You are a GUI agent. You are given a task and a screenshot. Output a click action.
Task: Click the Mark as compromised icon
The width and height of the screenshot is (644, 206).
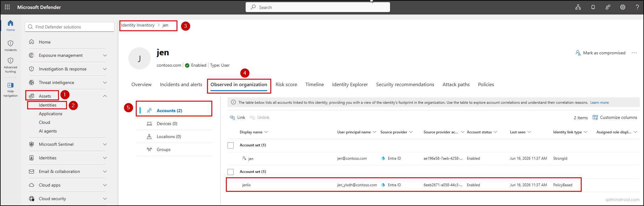pyautogui.click(x=578, y=53)
